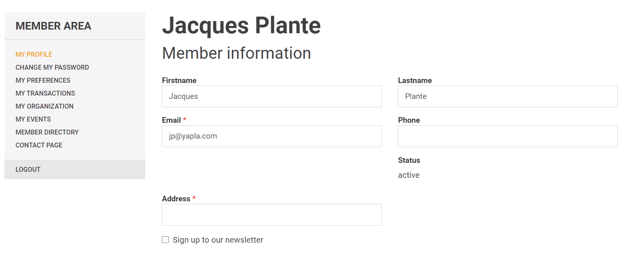Browse the Member Directory
Image resolution: width=644 pixels, height=254 pixels.
47,132
